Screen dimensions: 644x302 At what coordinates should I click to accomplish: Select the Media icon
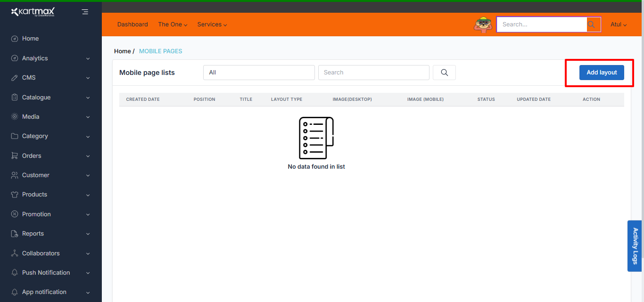click(14, 116)
